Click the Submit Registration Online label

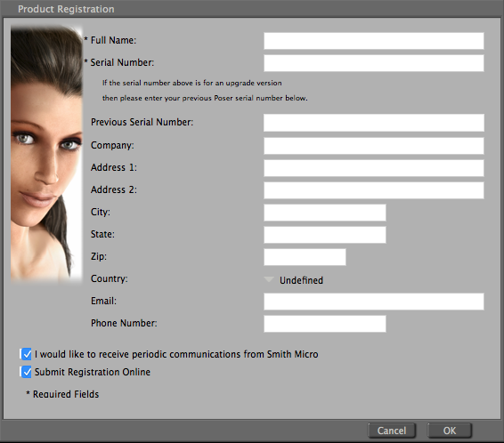[x=93, y=372]
